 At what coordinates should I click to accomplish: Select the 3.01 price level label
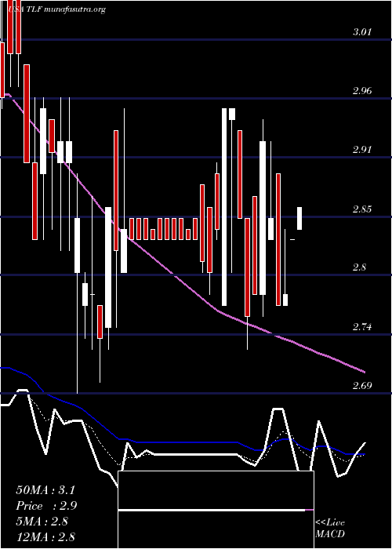coord(361,33)
